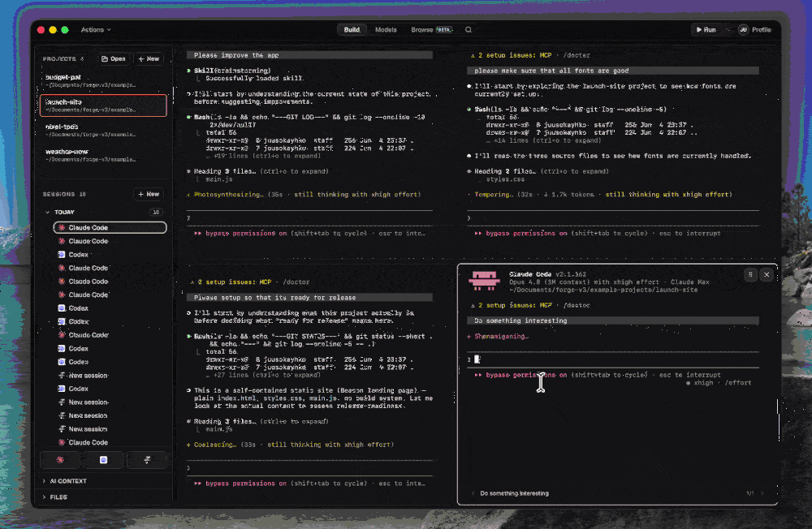Create a new session with + New in Sessions

click(149, 194)
